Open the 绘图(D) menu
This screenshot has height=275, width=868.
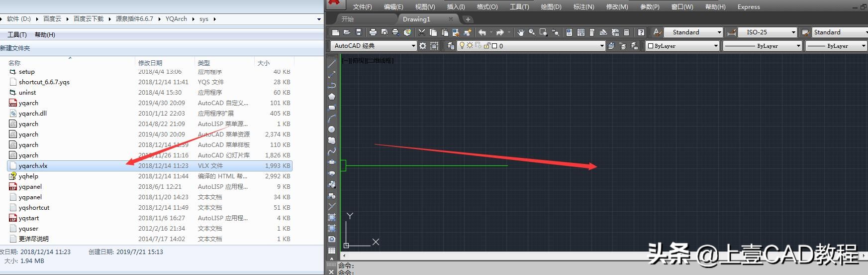[x=551, y=7]
